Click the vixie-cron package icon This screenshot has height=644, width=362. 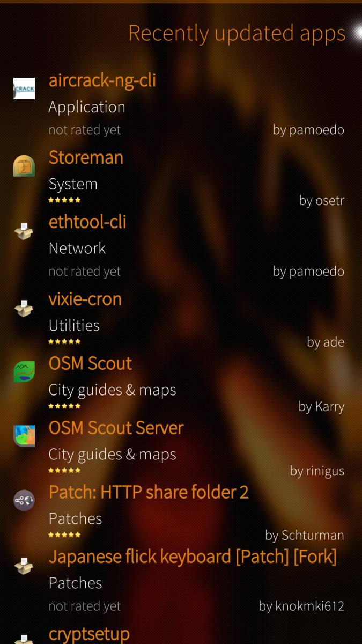click(24, 308)
